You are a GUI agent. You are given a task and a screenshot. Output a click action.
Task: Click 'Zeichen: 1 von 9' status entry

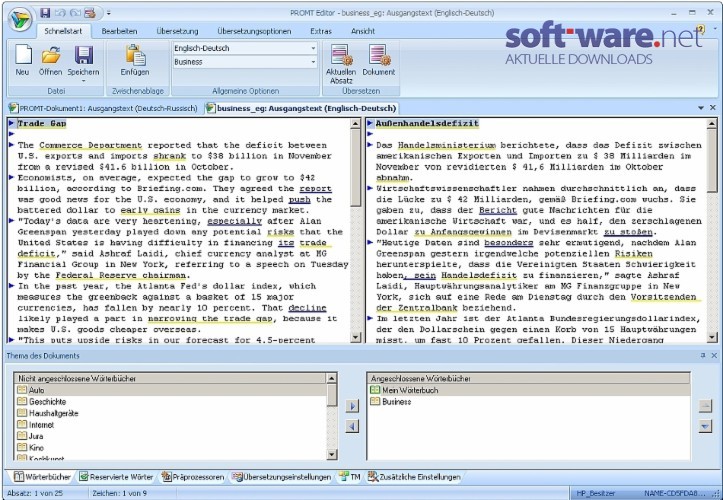click(119, 493)
